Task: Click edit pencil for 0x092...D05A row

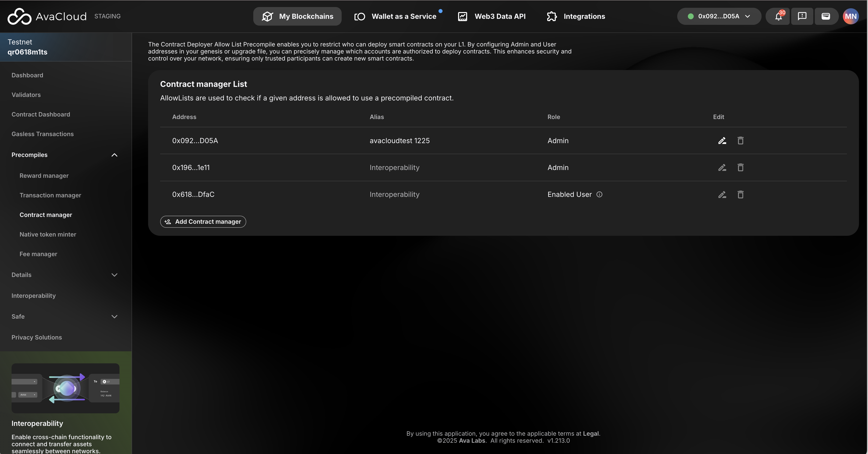Action: point(722,141)
